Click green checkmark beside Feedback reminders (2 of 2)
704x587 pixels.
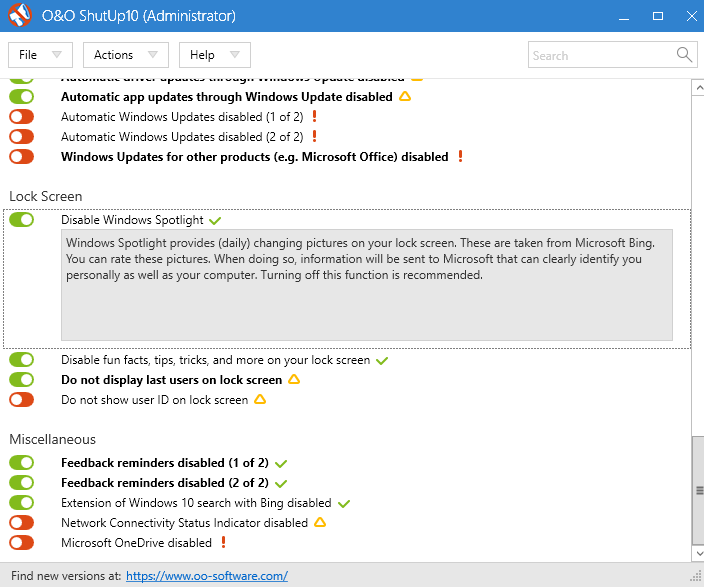click(x=281, y=484)
